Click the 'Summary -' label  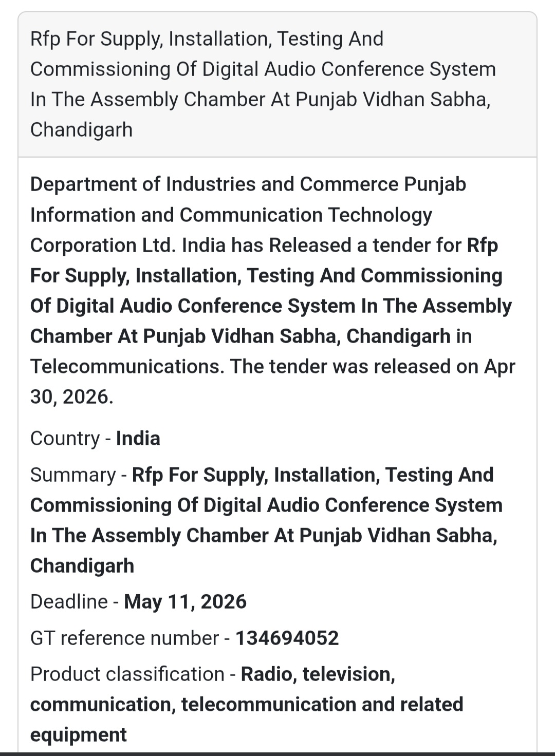[79, 475]
